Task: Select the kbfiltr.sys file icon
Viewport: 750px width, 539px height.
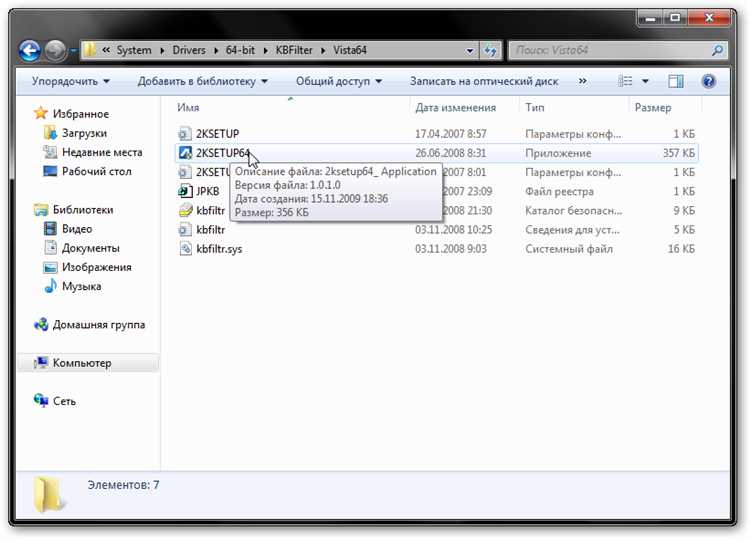Action: 185,248
